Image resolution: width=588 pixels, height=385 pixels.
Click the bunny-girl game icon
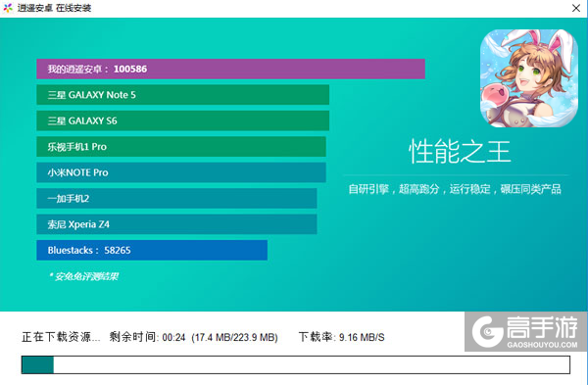click(x=529, y=78)
